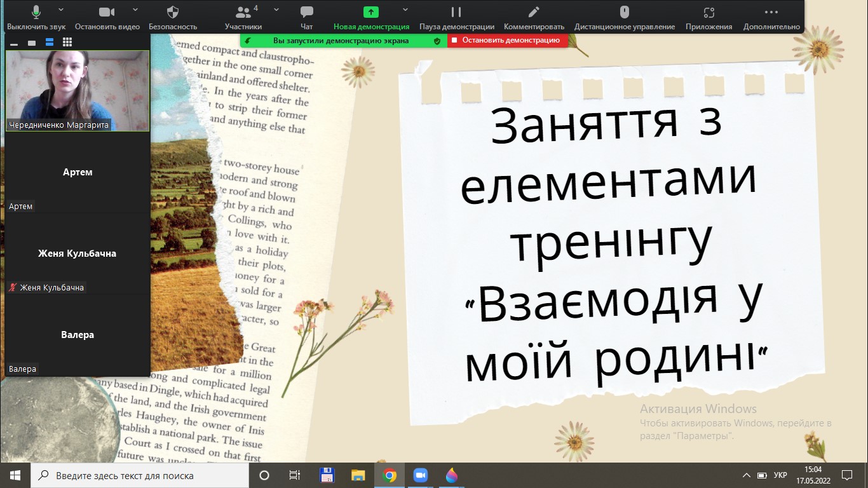
Task: Select Чередниченко Маргарита video thumbnail
Action: coord(78,91)
